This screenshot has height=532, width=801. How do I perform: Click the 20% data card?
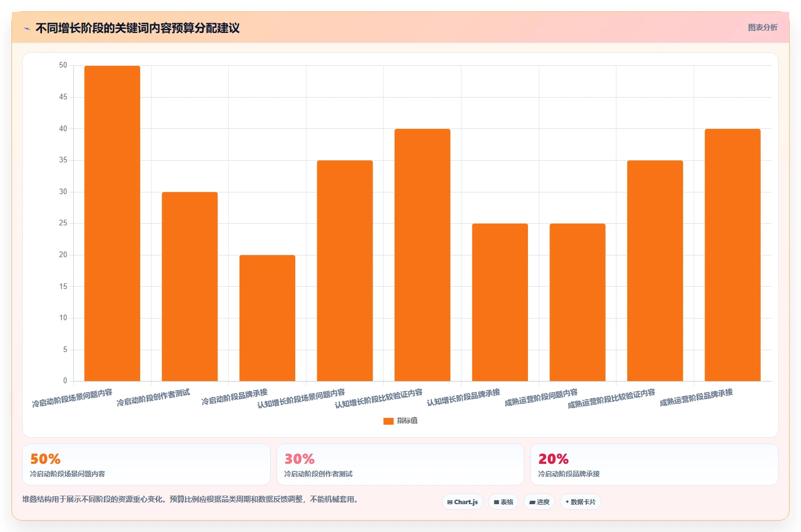click(654, 464)
